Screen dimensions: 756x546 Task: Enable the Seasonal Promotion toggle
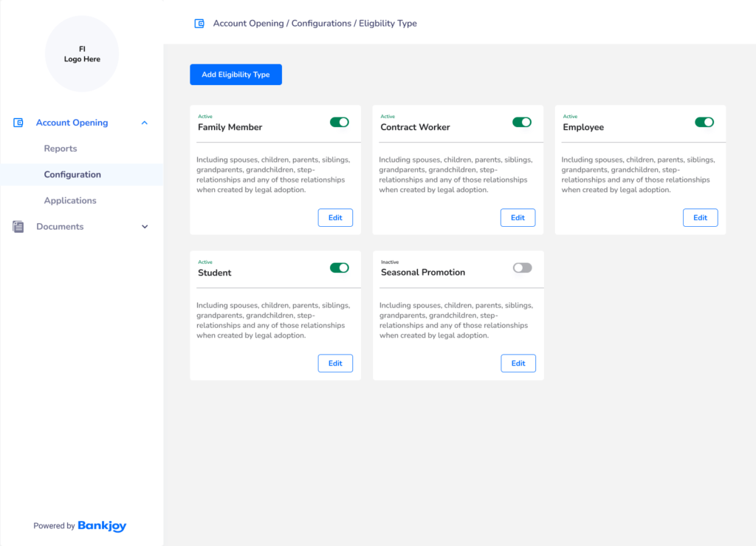tap(522, 267)
